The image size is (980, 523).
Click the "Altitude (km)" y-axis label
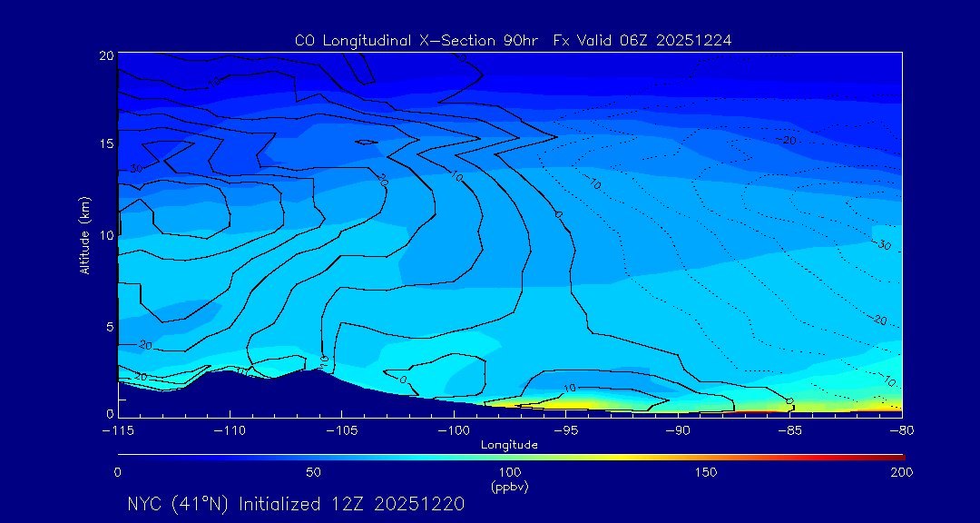pyautogui.click(x=84, y=234)
